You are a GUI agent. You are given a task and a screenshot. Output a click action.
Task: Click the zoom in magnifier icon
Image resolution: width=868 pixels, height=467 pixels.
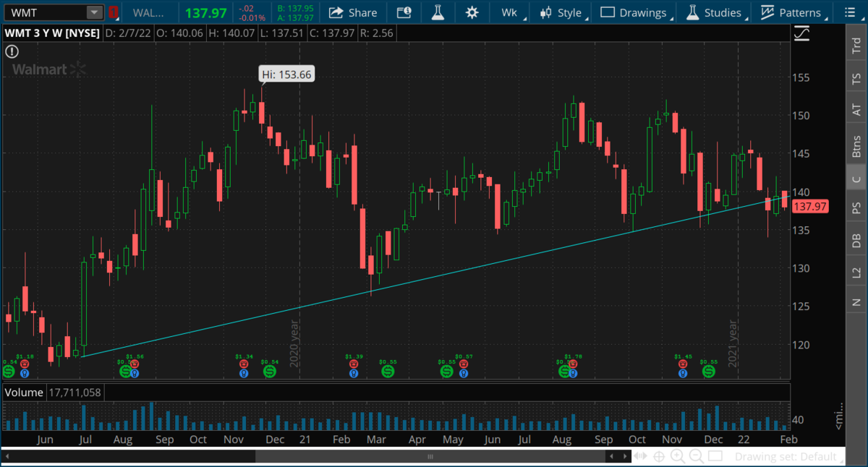678,457
